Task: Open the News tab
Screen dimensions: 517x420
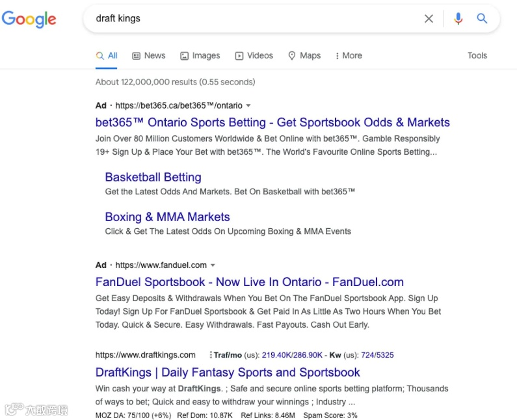Action: pos(149,56)
